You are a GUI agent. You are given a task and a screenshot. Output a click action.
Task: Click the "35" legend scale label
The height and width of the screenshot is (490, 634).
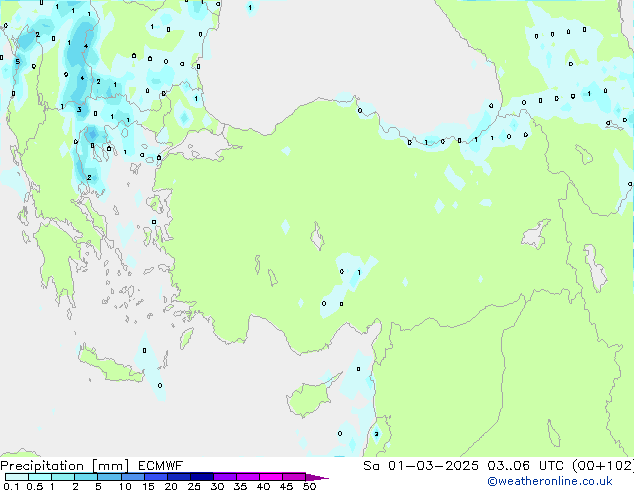(240, 486)
